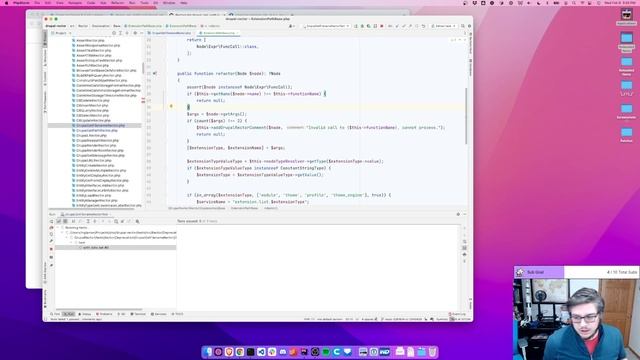The image size is (640, 360).
Task: Open BuildXPathQueryRector.php in Project tree
Action: (98, 75)
